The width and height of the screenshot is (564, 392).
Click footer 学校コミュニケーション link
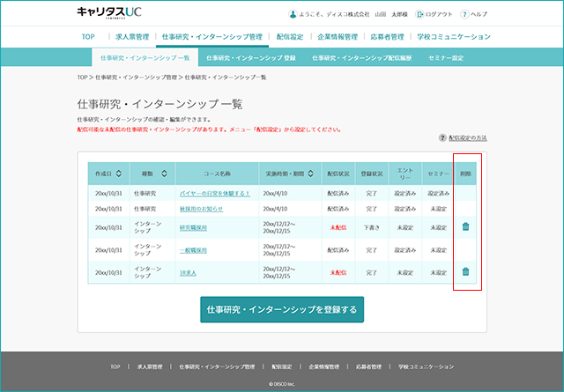(426, 366)
